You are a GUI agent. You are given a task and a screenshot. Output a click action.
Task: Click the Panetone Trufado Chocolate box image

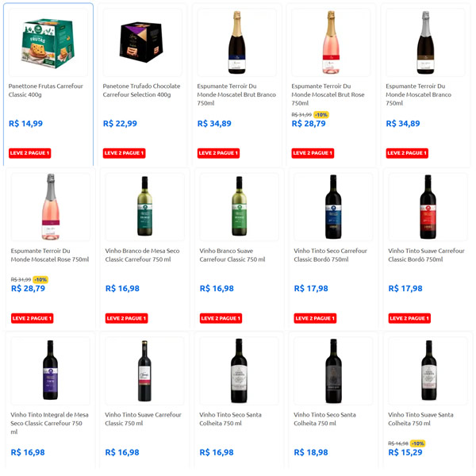click(x=143, y=41)
